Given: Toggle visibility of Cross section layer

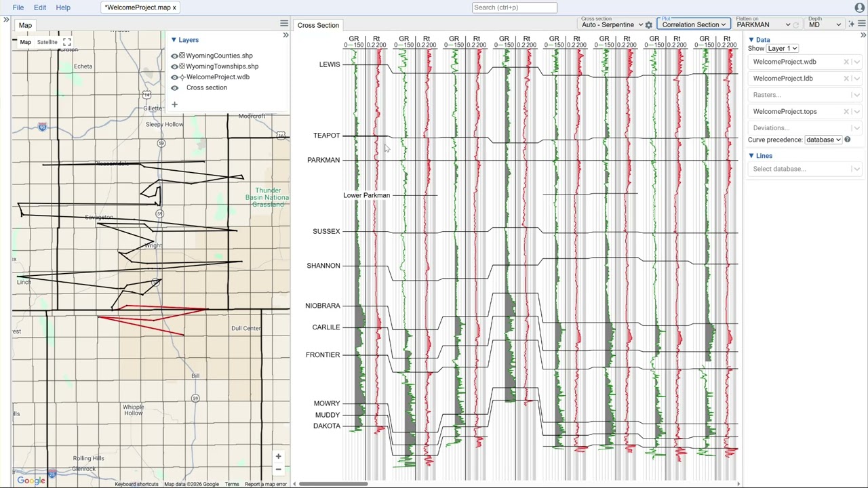Looking at the screenshot, I should click(x=174, y=88).
